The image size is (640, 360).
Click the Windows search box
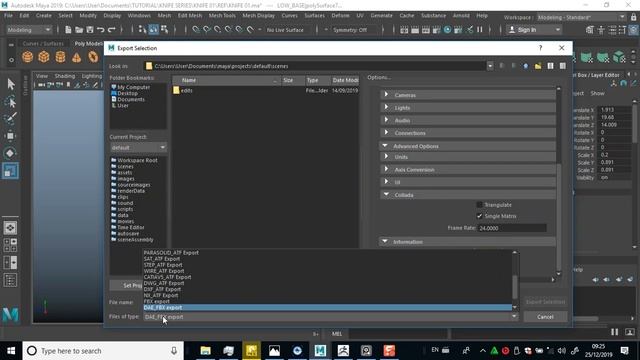point(103,351)
